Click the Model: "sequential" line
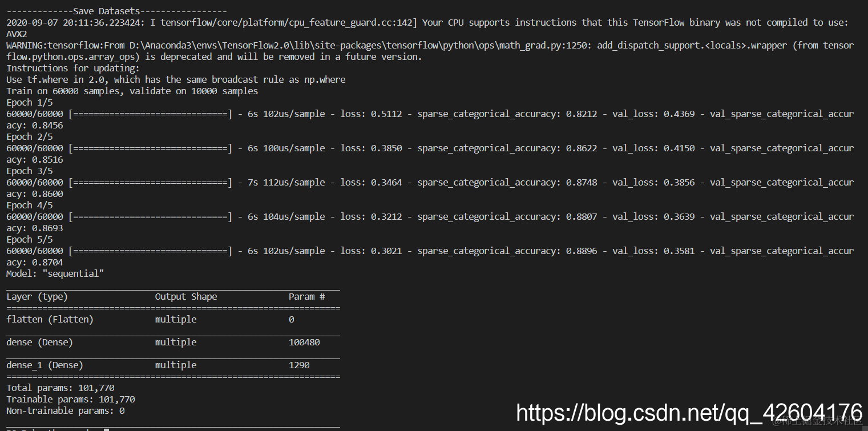Screen dimensions: 868x431 click(55, 274)
